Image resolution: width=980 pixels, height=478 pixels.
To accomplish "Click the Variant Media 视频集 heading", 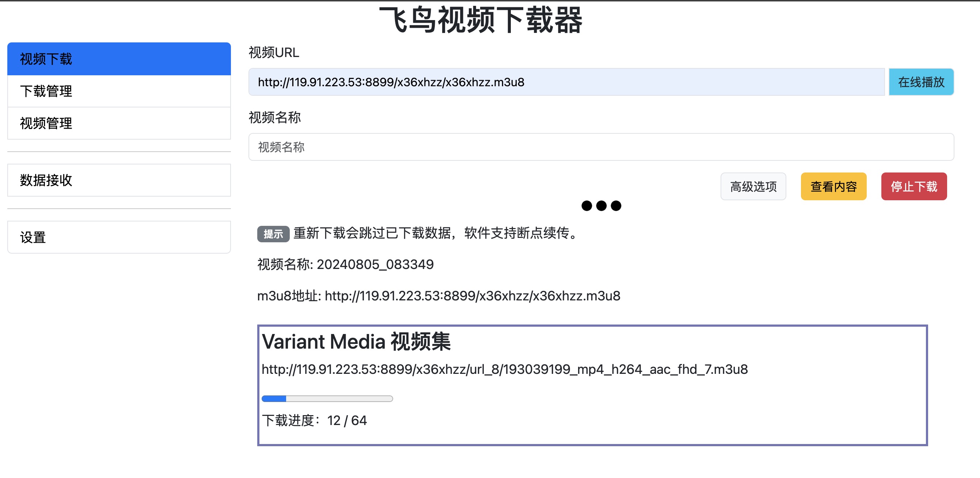I will click(356, 341).
